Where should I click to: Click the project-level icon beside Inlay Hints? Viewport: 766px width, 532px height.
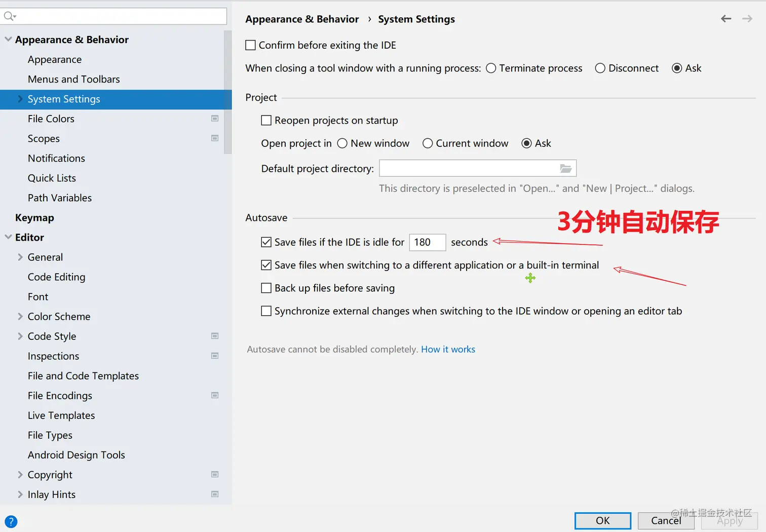(x=215, y=494)
